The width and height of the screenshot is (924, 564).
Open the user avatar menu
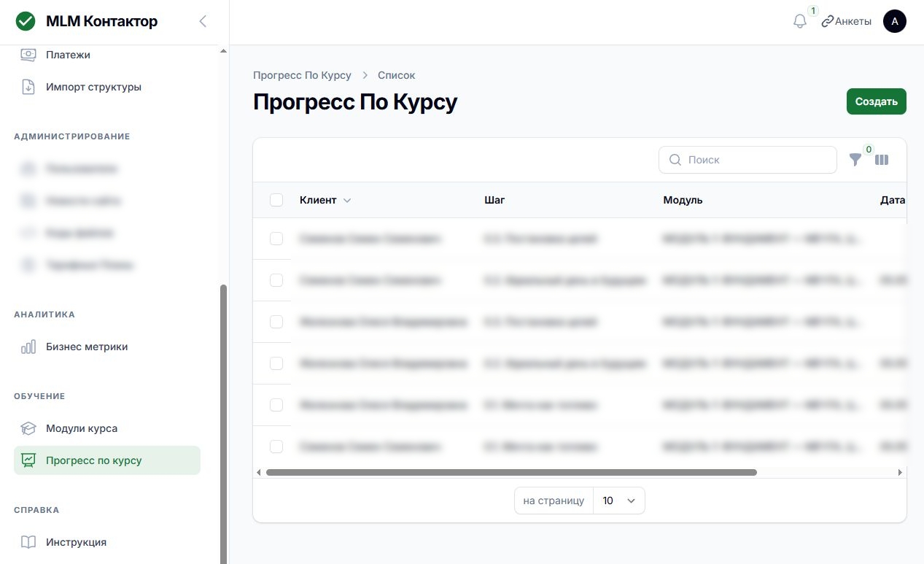click(x=895, y=21)
